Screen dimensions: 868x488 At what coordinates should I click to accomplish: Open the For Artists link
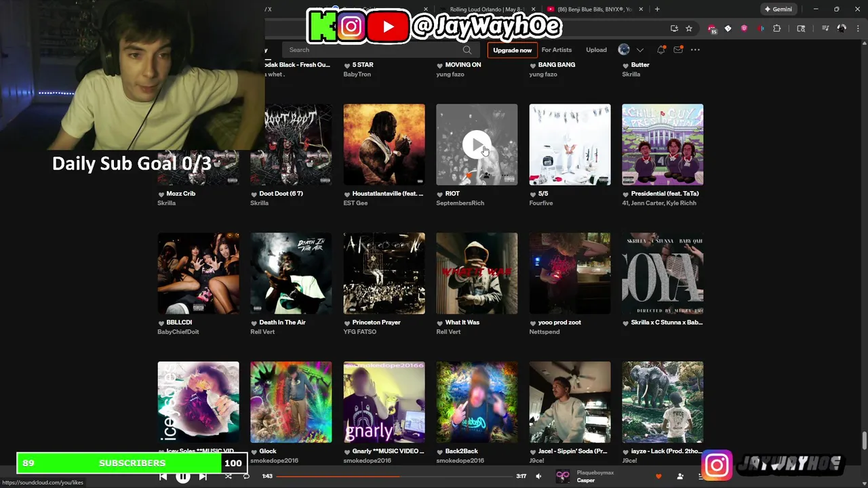click(556, 49)
